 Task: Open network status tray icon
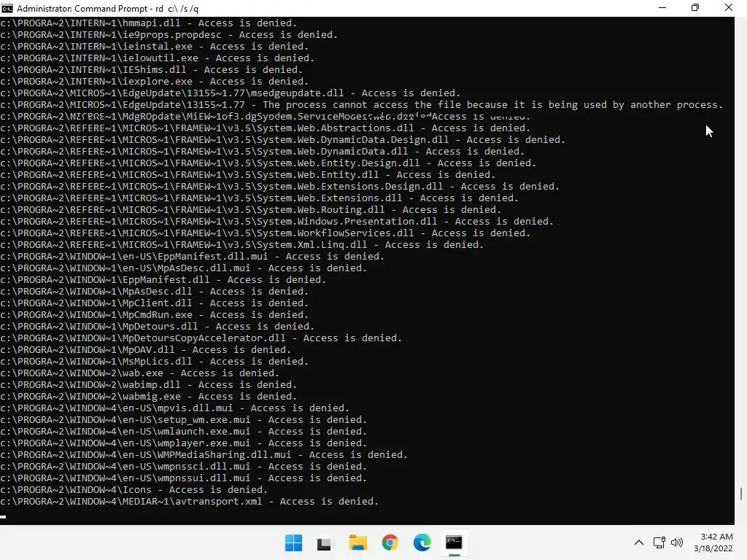[x=659, y=542]
